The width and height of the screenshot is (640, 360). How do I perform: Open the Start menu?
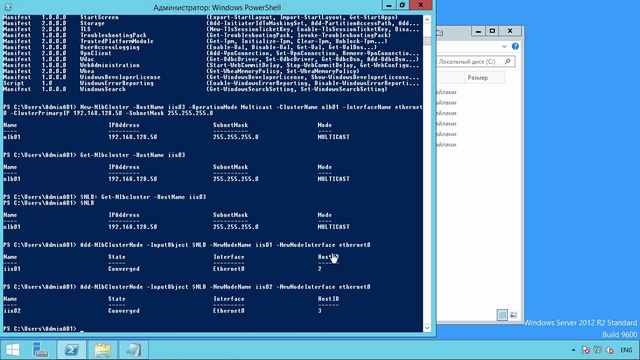(12, 350)
